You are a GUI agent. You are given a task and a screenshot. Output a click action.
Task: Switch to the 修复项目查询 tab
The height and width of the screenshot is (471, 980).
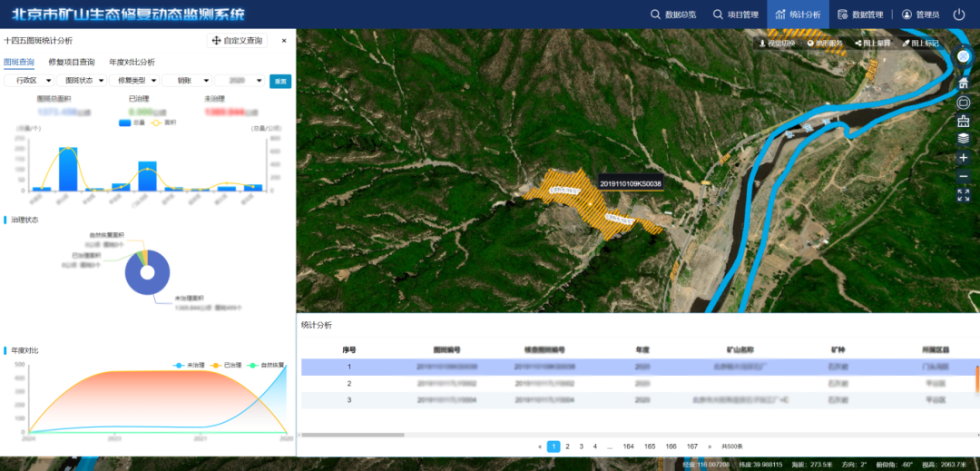click(71, 62)
